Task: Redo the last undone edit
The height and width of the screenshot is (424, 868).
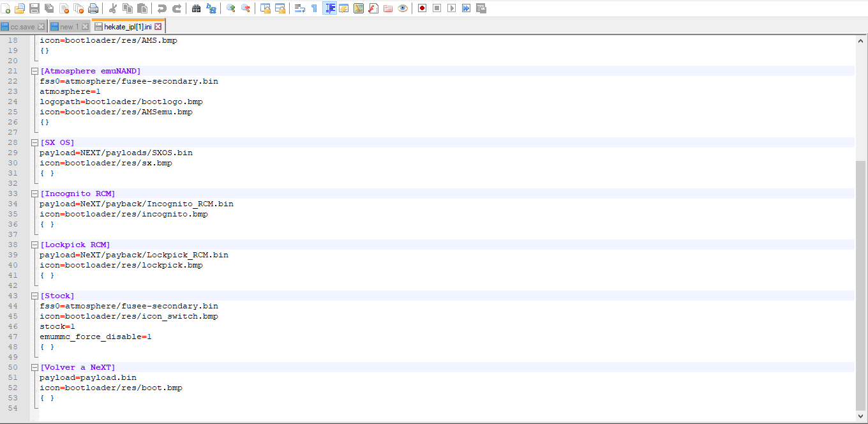Action: click(x=177, y=8)
